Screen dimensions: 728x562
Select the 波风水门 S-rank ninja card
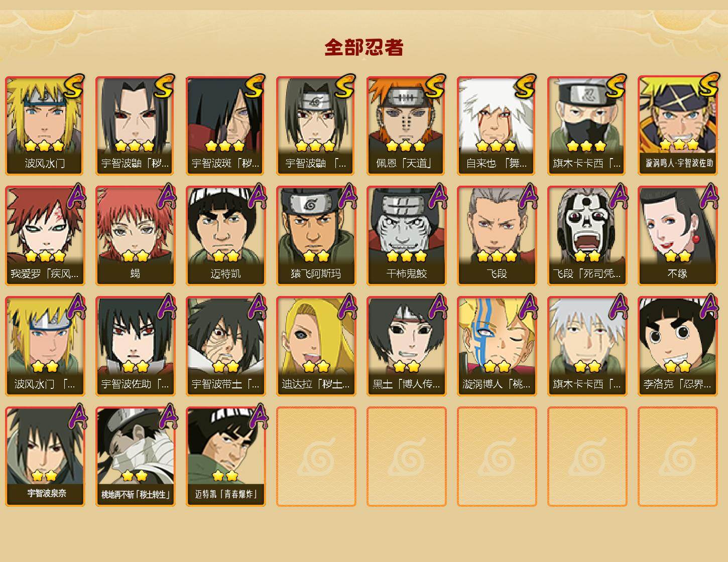(45, 125)
